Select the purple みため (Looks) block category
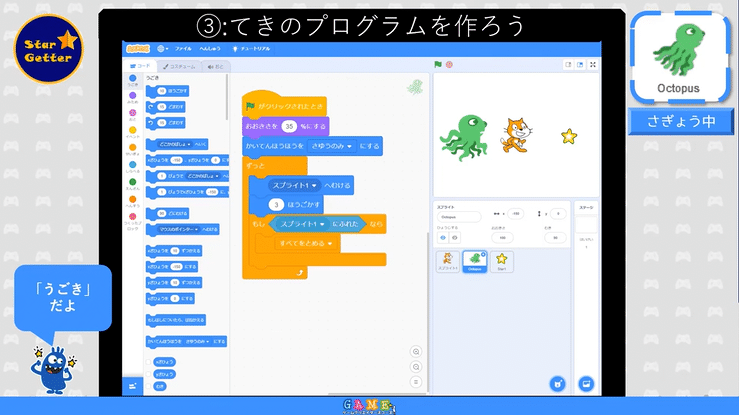This screenshot has height=415, width=739. click(x=133, y=98)
